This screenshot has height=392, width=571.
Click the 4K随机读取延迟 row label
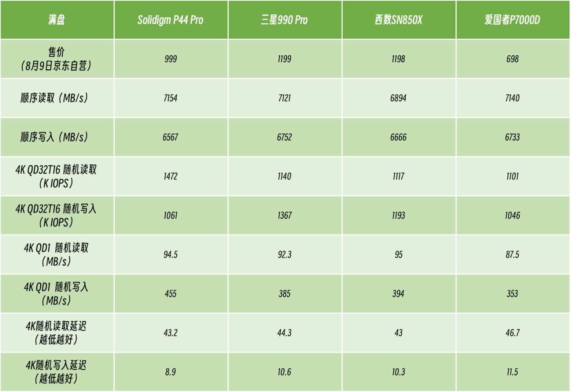pos(56,333)
